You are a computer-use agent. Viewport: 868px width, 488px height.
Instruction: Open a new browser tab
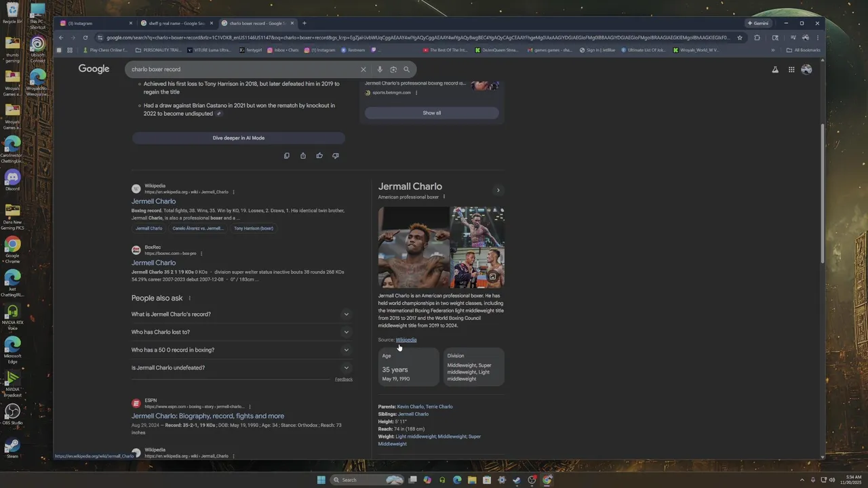tap(304, 23)
